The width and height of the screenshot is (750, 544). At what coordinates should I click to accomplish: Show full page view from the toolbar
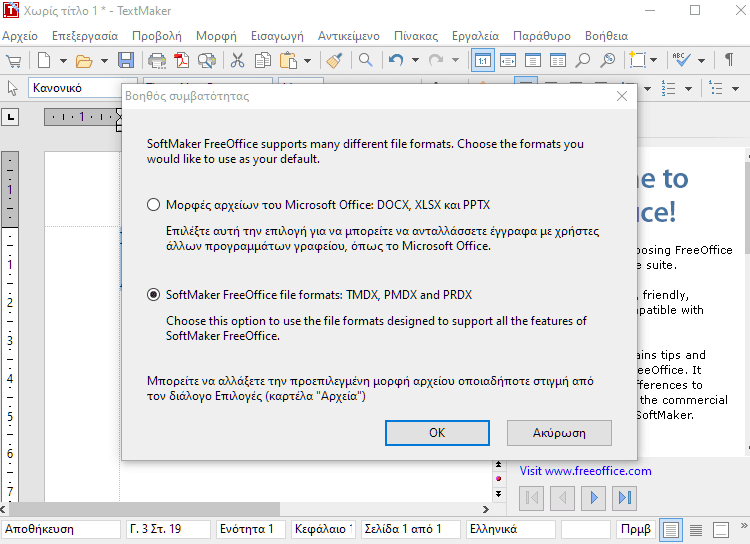point(532,61)
